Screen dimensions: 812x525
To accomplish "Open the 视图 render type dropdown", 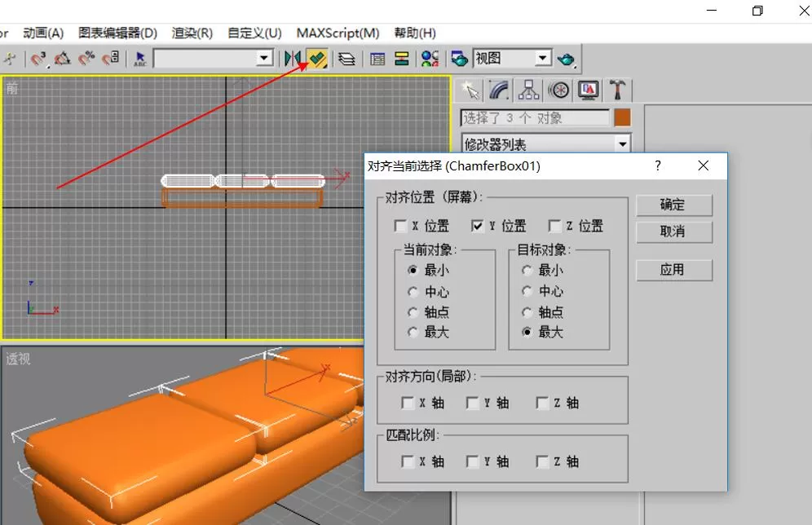I will pos(543,58).
